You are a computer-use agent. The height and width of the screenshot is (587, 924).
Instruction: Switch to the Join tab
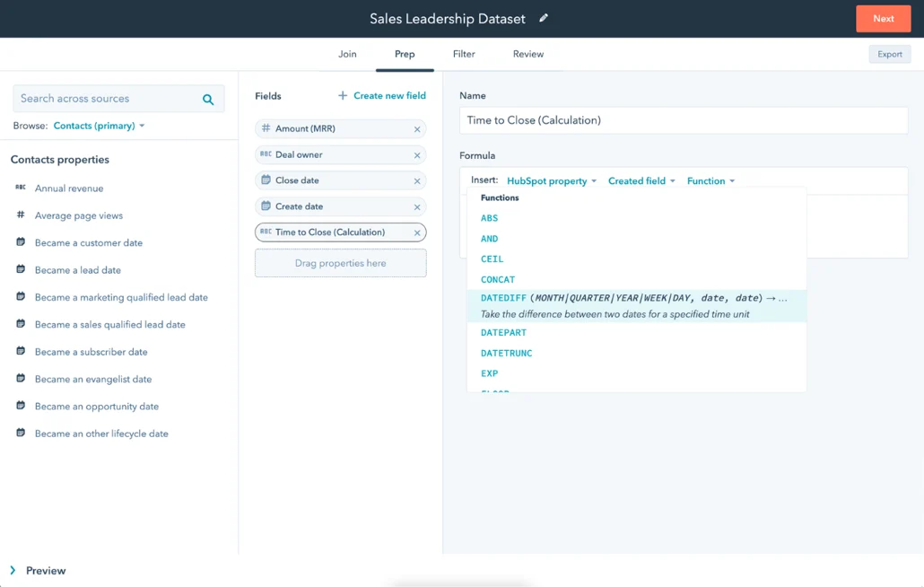pos(347,54)
